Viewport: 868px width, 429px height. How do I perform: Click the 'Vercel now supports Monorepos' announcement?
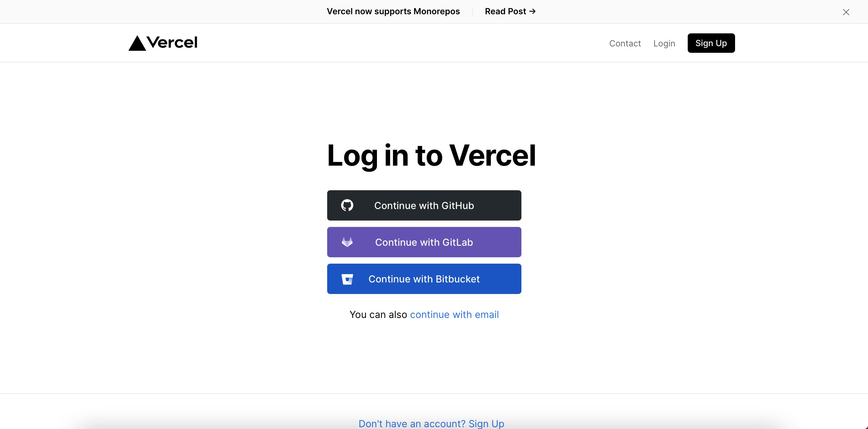pyautogui.click(x=393, y=11)
